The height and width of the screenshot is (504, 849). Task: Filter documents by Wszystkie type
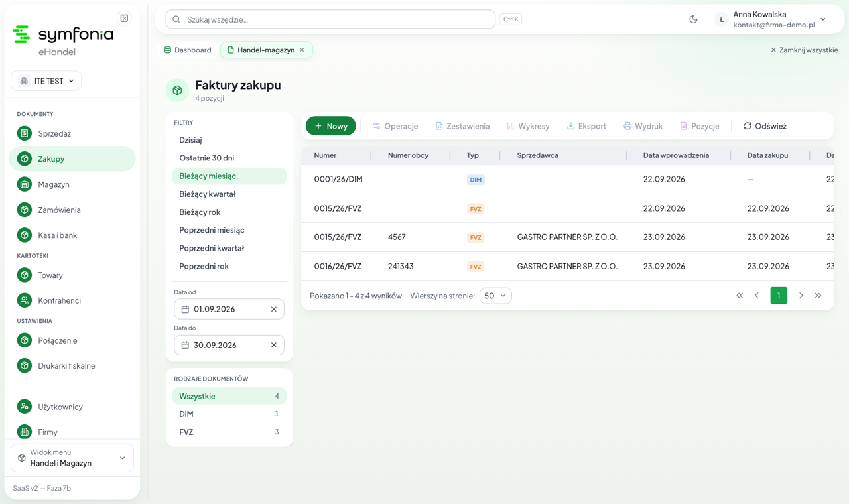[229, 396]
